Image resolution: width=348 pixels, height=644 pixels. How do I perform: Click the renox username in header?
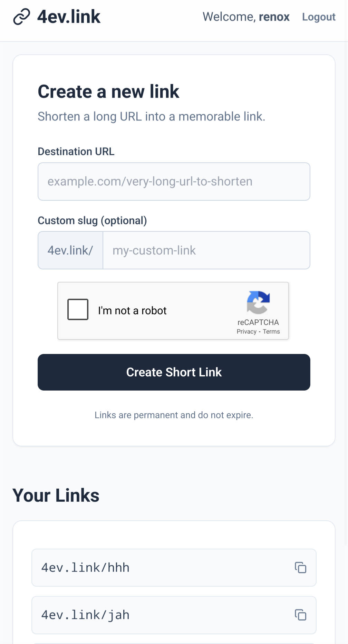coord(274,17)
